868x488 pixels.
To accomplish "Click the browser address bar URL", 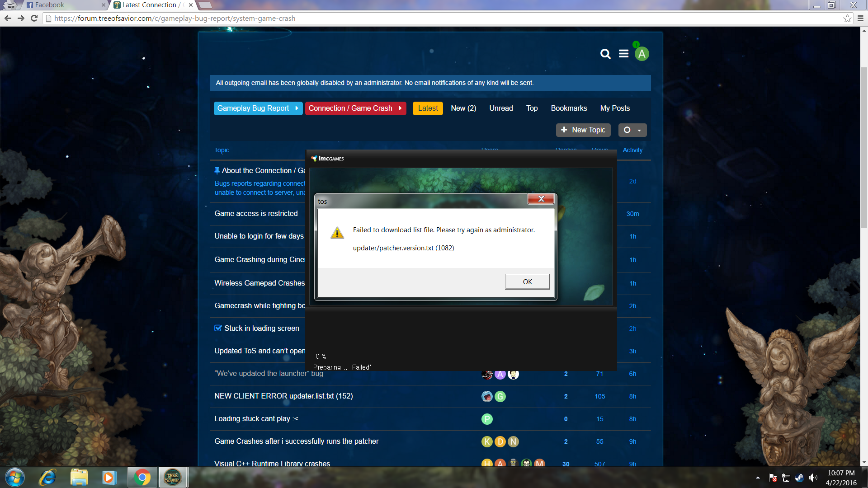I will 175,19.
